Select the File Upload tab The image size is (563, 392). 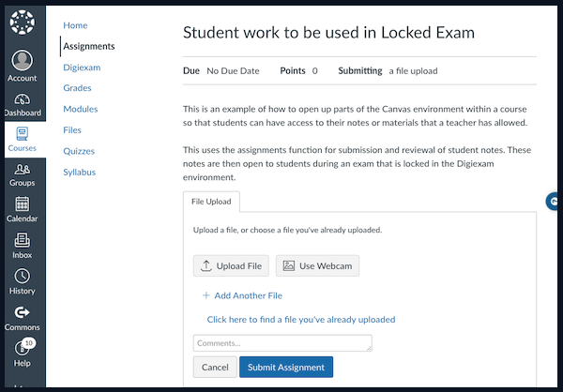(x=211, y=202)
